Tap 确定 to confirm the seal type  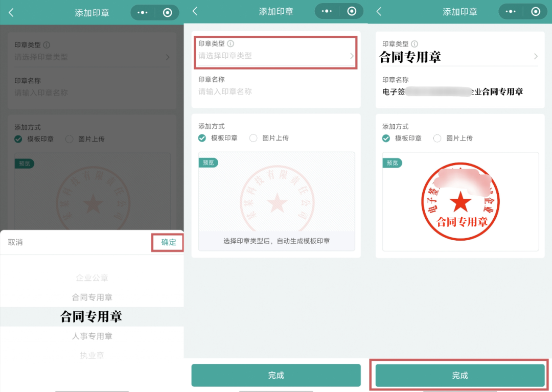pos(168,242)
